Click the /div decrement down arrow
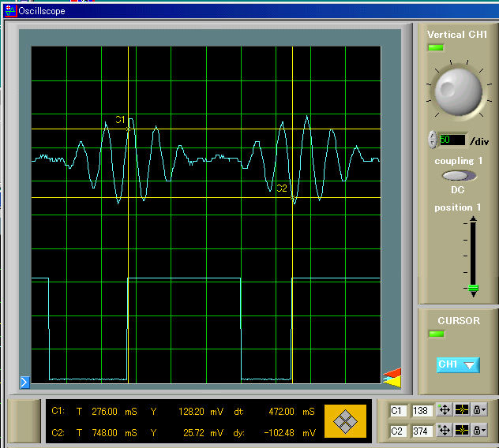499x448 pixels. tap(432, 144)
